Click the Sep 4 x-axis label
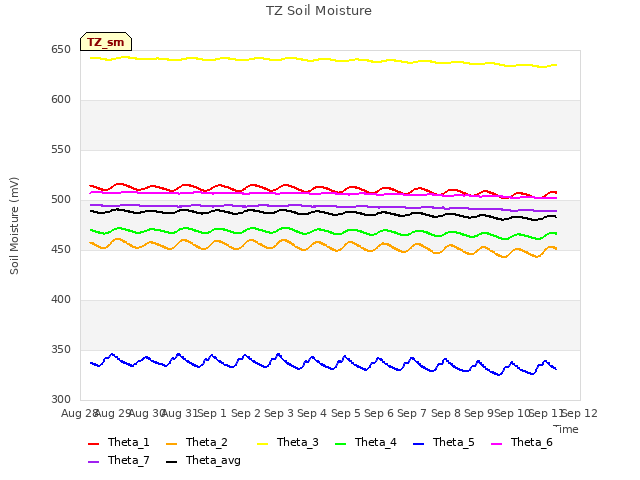Image resolution: width=640 pixels, height=480 pixels. 312,413
